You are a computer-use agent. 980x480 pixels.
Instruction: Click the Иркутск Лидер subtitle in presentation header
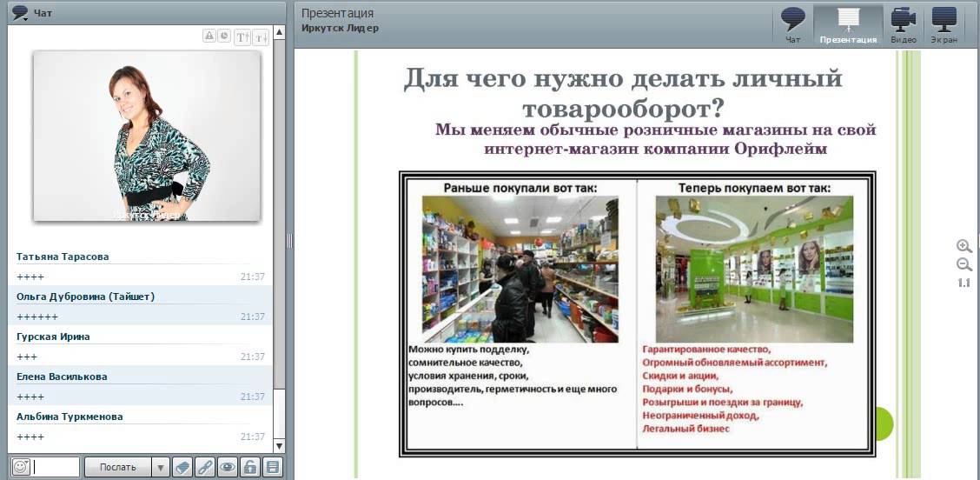pyautogui.click(x=340, y=28)
